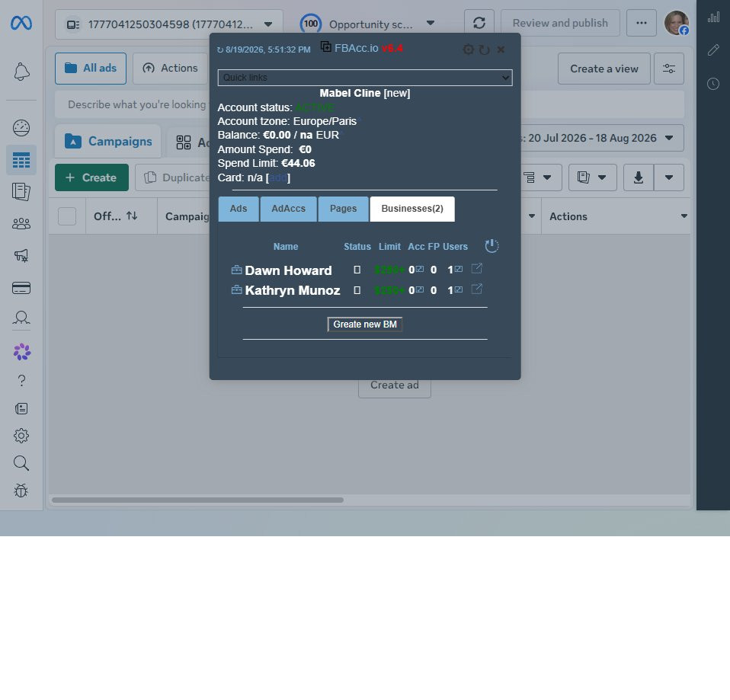
Task: Click horizontal scrollbar at table bottom
Action: [198, 500]
